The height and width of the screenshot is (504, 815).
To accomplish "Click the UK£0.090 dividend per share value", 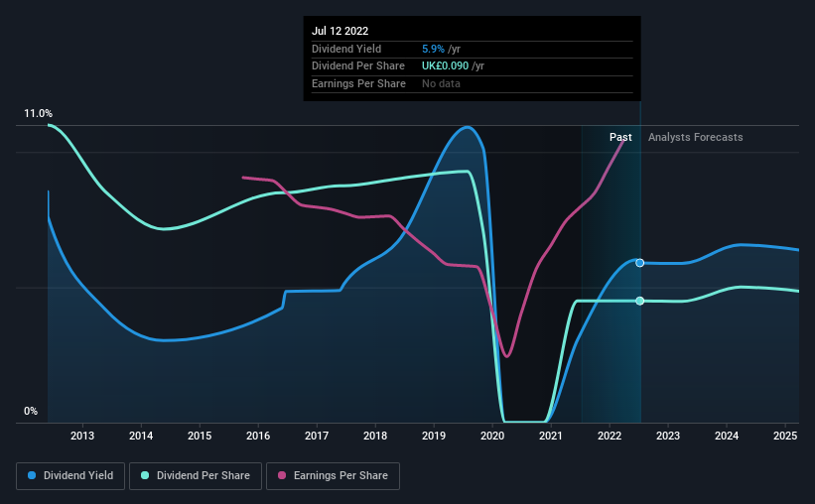I will pos(445,66).
